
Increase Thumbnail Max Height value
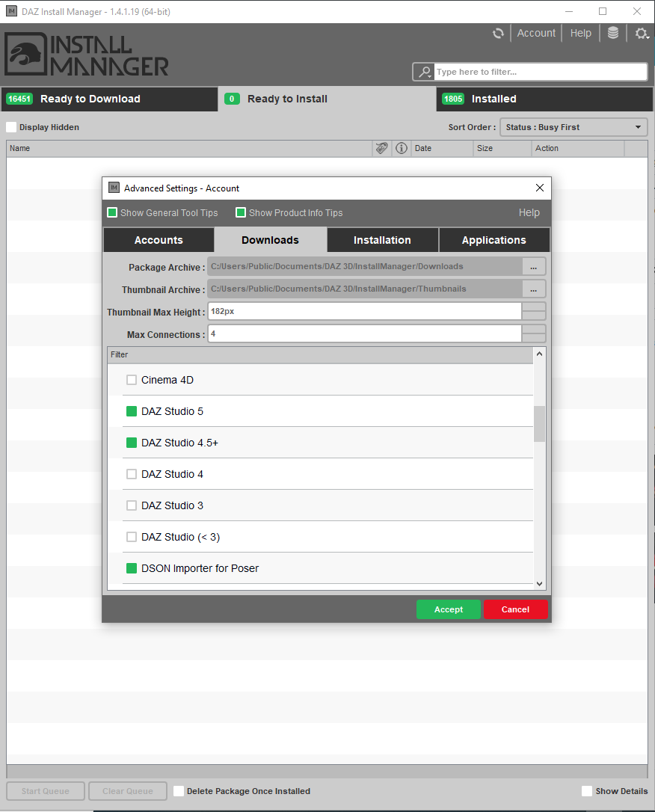point(534,307)
